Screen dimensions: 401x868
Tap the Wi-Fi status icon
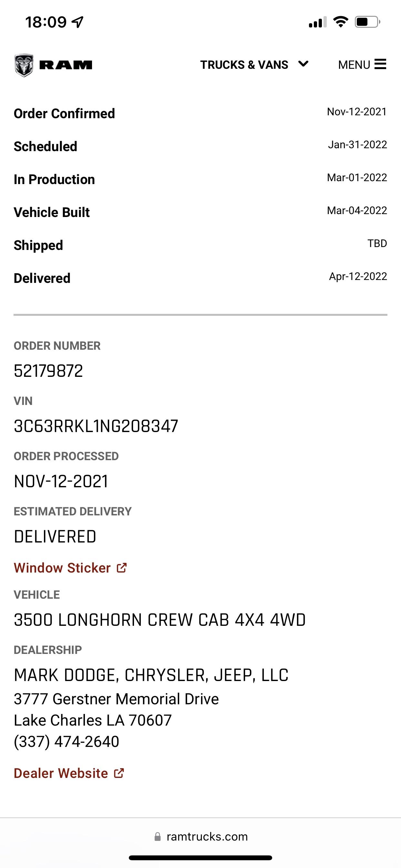coord(340,22)
